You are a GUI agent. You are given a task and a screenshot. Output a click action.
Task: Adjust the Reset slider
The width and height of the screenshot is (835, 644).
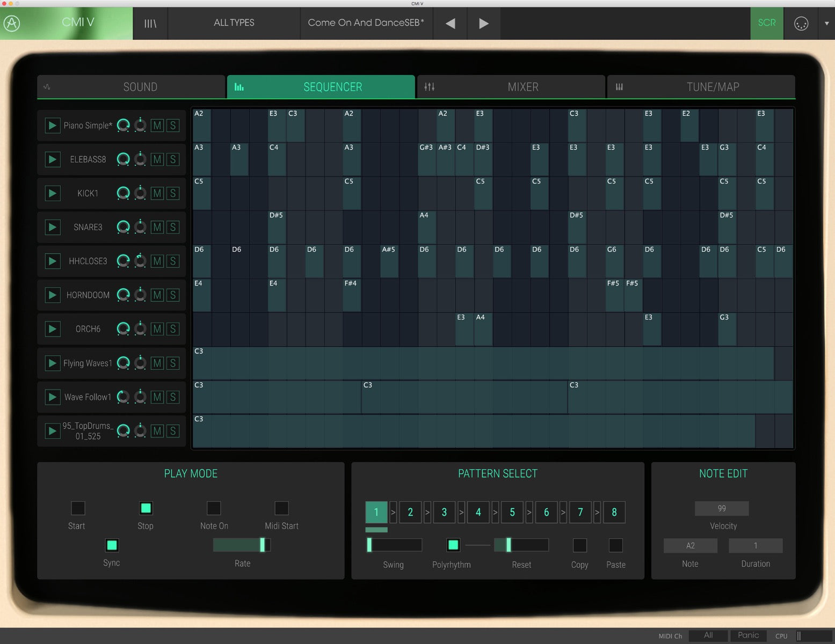pos(521,545)
